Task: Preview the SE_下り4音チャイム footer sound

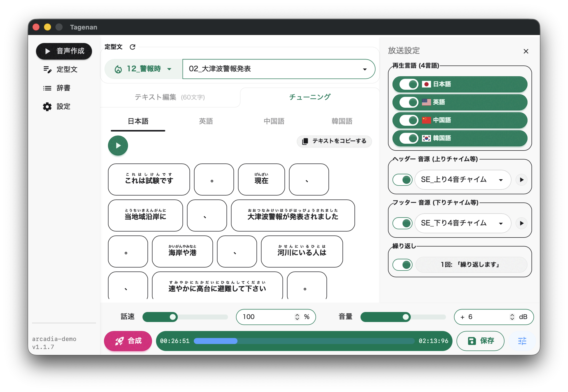Action: pyautogui.click(x=521, y=223)
